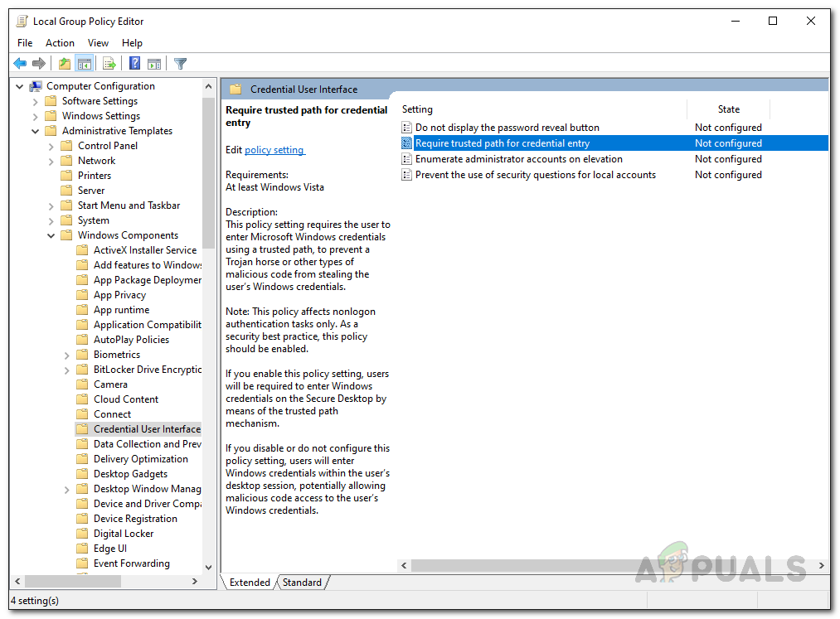This screenshot has height=619, width=840.
Task: Open the Action menu
Action: pyautogui.click(x=60, y=43)
